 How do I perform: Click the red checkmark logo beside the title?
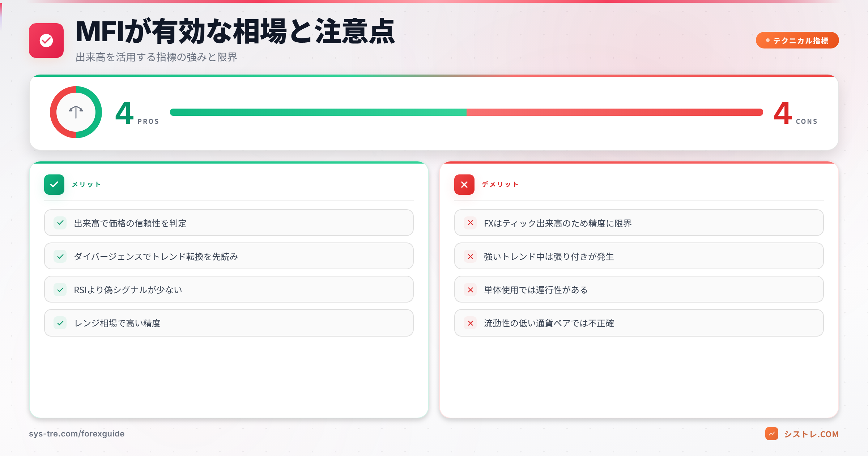click(x=46, y=41)
